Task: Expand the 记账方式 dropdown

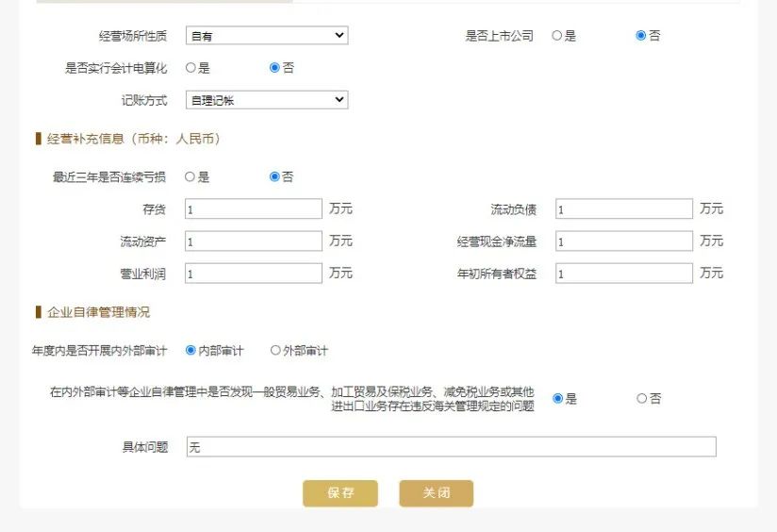Action: click(267, 100)
